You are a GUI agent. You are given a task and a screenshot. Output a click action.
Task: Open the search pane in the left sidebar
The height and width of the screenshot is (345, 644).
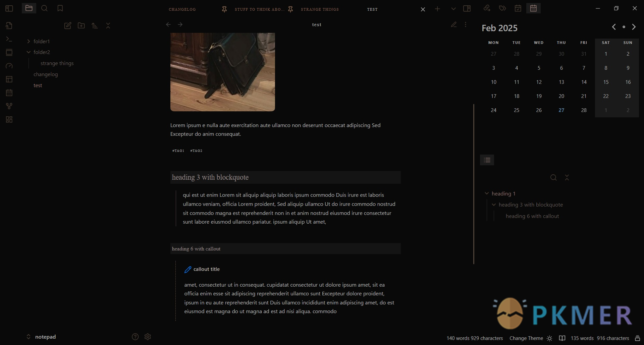point(44,8)
